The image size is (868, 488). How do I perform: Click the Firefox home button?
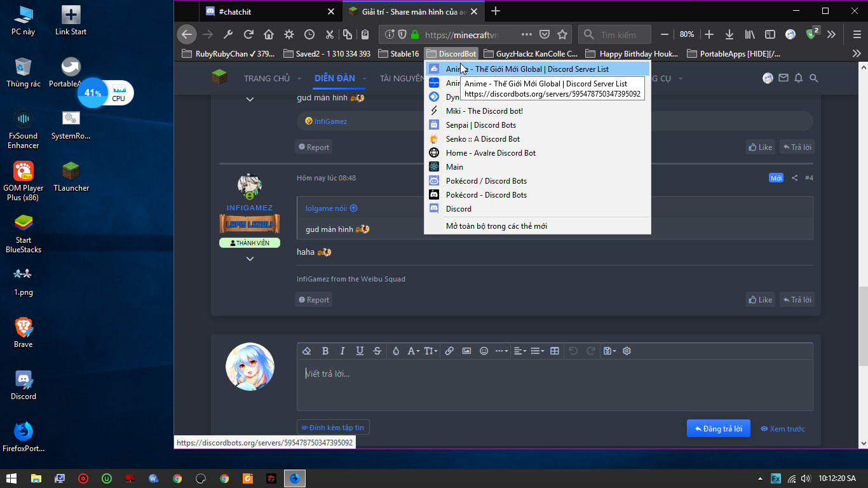click(x=269, y=34)
